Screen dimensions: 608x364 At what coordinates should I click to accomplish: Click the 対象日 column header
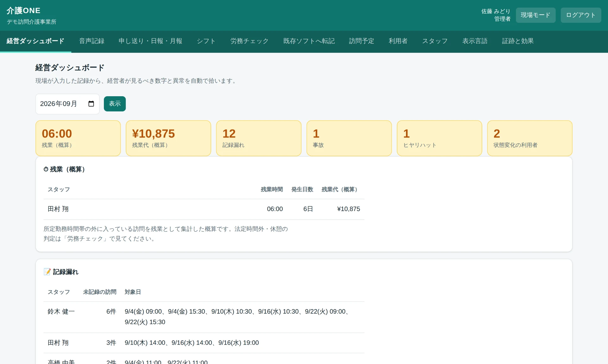click(x=133, y=292)
